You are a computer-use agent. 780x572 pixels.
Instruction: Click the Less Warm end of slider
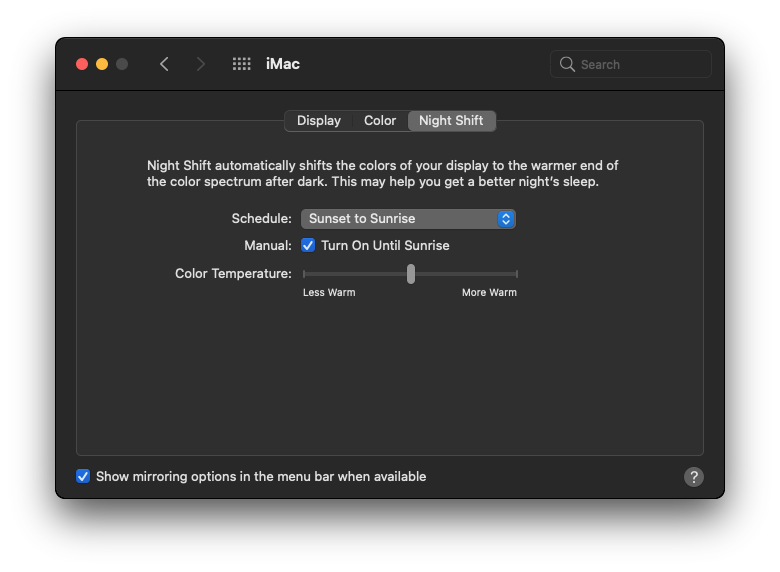[x=305, y=274]
